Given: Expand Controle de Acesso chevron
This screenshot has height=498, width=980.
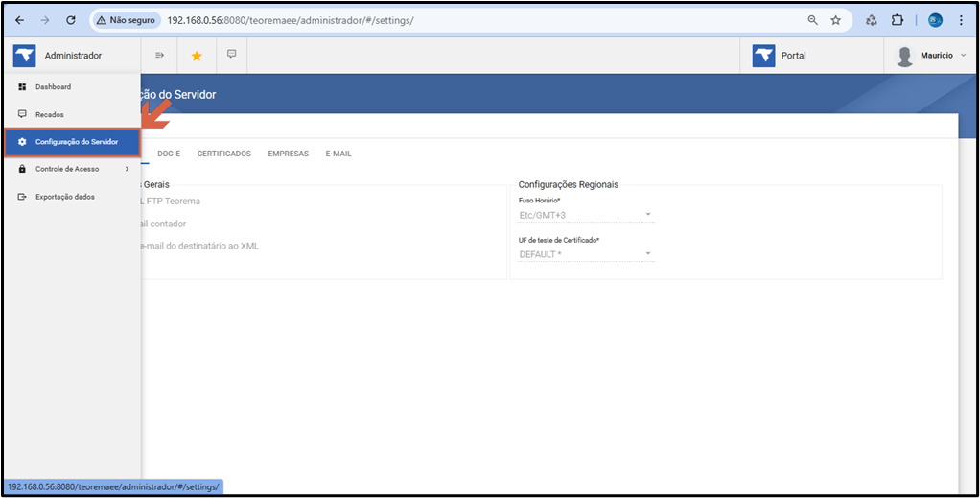Looking at the screenshot, I should click(x=127, y=169).
